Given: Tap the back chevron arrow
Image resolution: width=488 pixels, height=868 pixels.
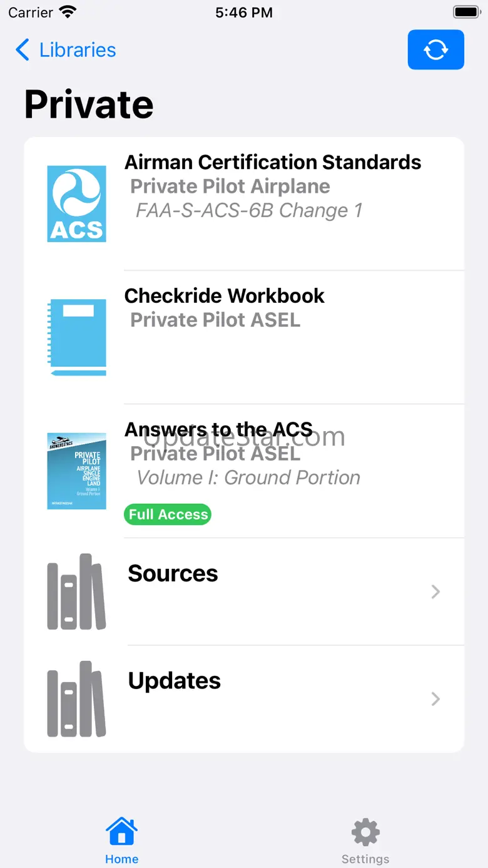Looking at the screenshot, I should pos(23,50).
